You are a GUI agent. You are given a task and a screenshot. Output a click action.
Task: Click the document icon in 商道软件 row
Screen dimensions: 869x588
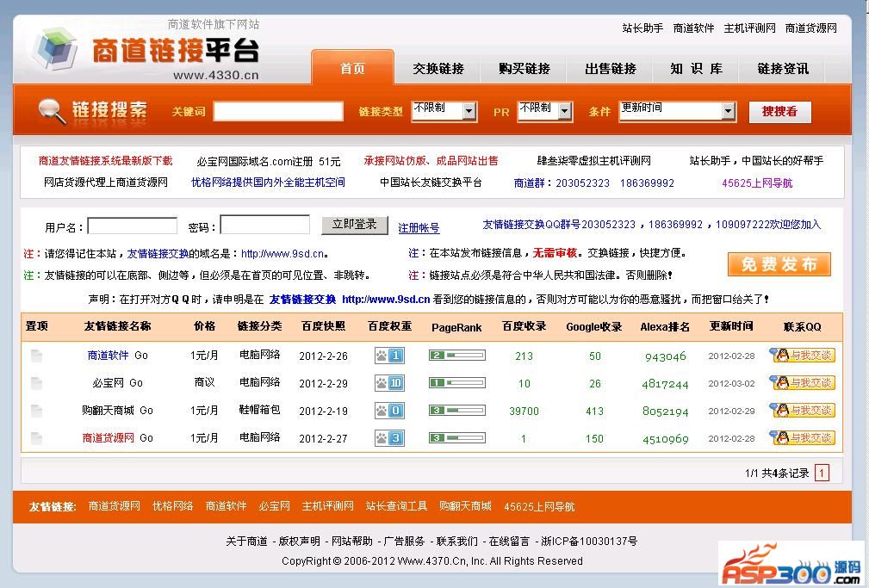(x=36, y=356)
